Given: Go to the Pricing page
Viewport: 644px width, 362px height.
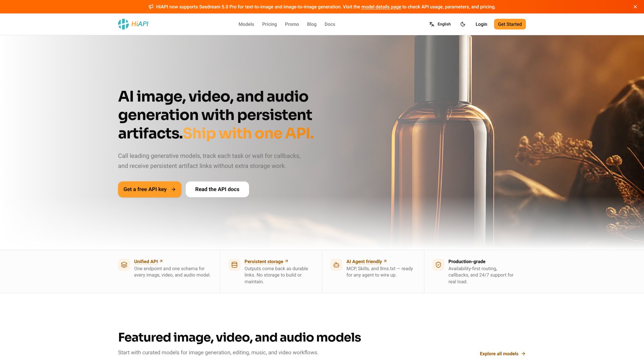Looking at the screenshot, I should [269, 24].
